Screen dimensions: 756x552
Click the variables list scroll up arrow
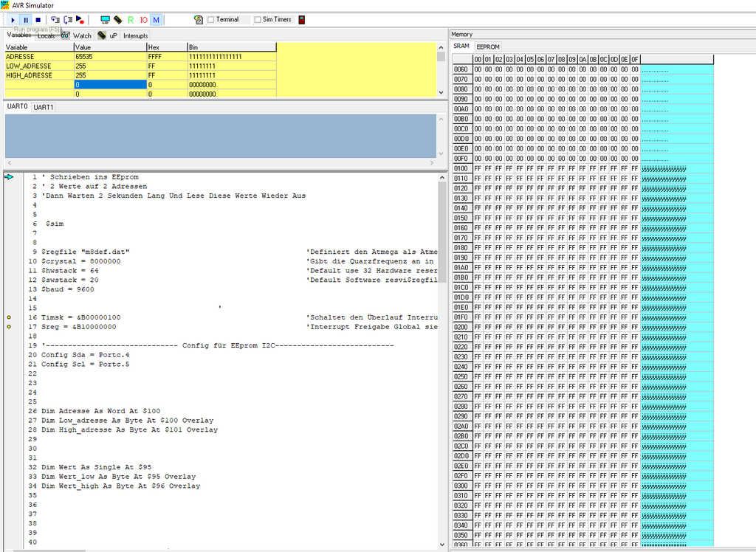coord(441,47)
